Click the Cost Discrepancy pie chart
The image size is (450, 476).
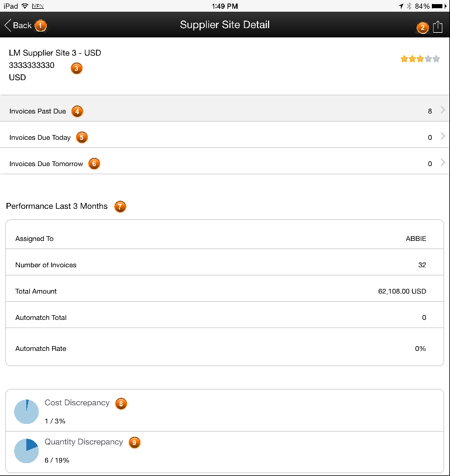pyautogui.click(x=26, y=411)
